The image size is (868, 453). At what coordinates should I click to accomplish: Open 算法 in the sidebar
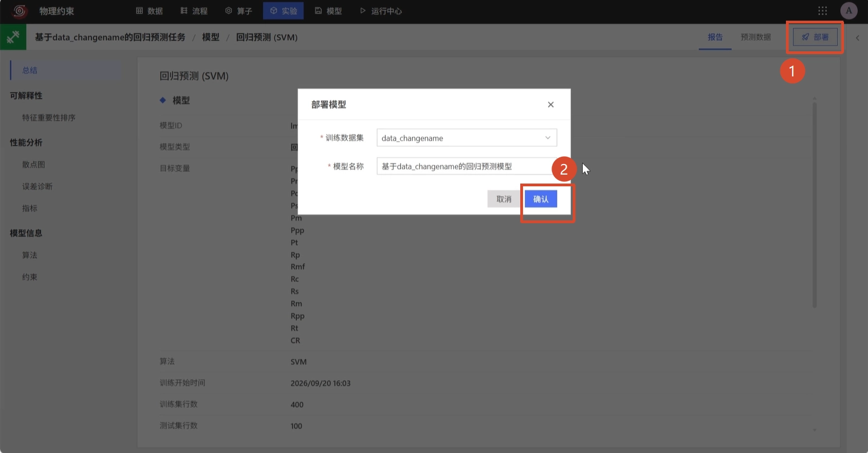(x=30, y=255)
